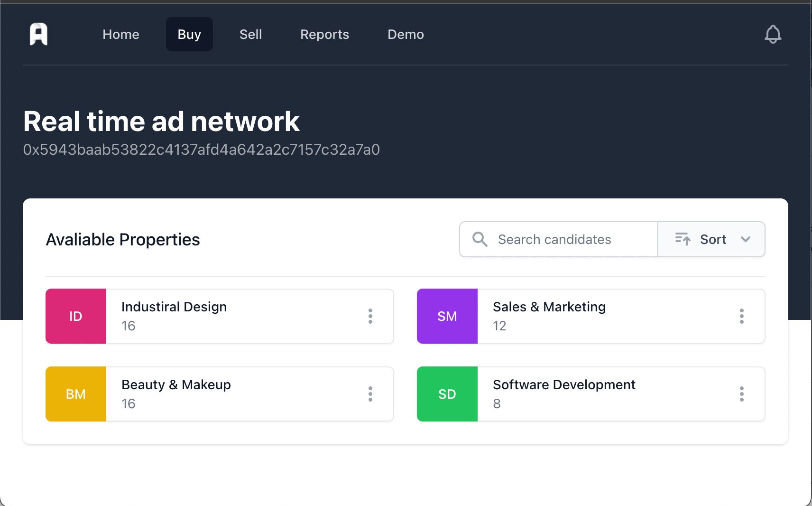Click the search magnifier icon
This screenshot has width=812, height=506.
(480, 239)
